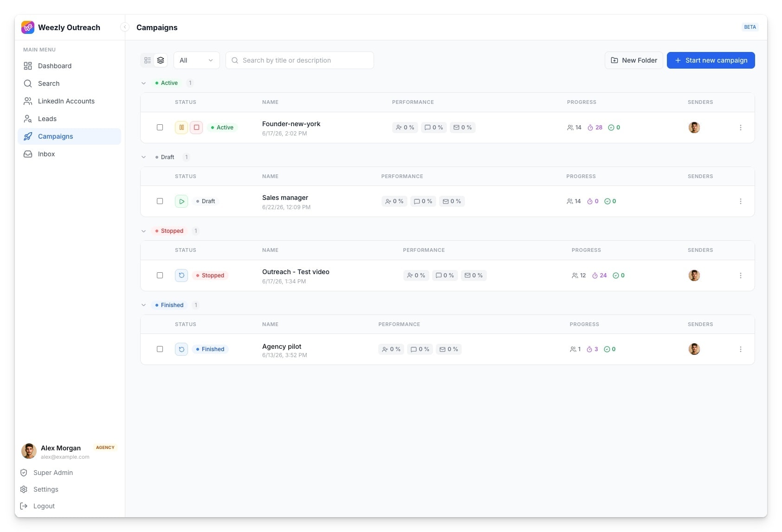
Task: Click the Agency pilot sender avatar
Action: tap(694, 349)
